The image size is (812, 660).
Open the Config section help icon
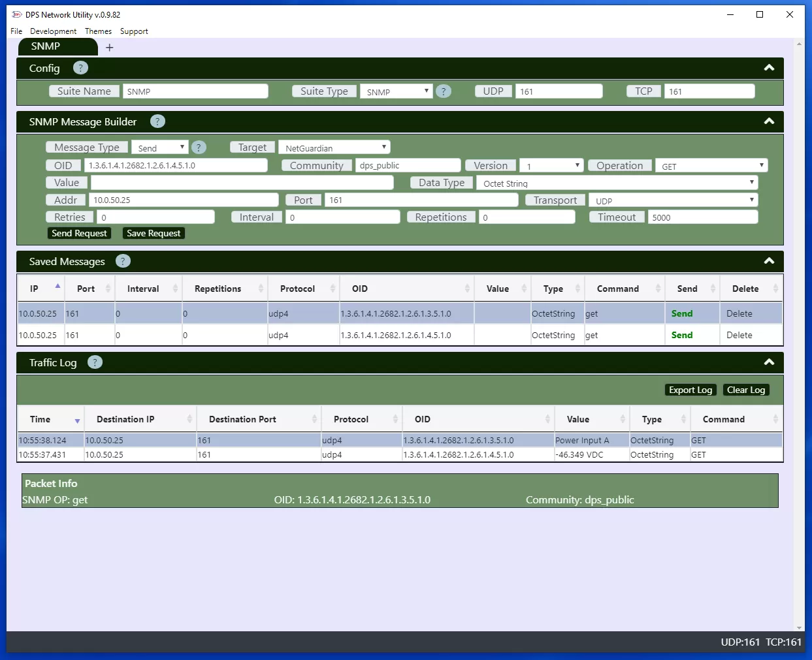(x=80, y=68)
